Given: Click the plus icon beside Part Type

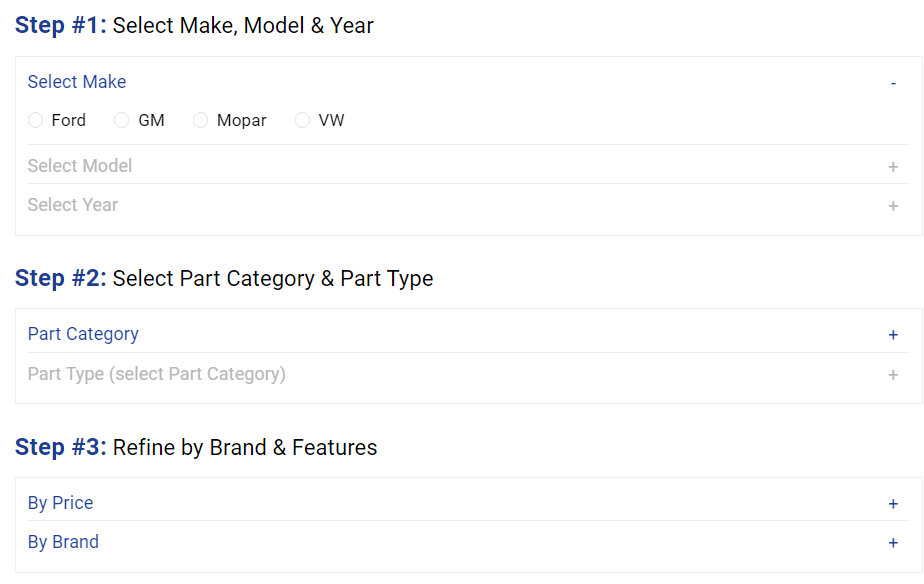Looking at the screenshot, I should point(893,375).
